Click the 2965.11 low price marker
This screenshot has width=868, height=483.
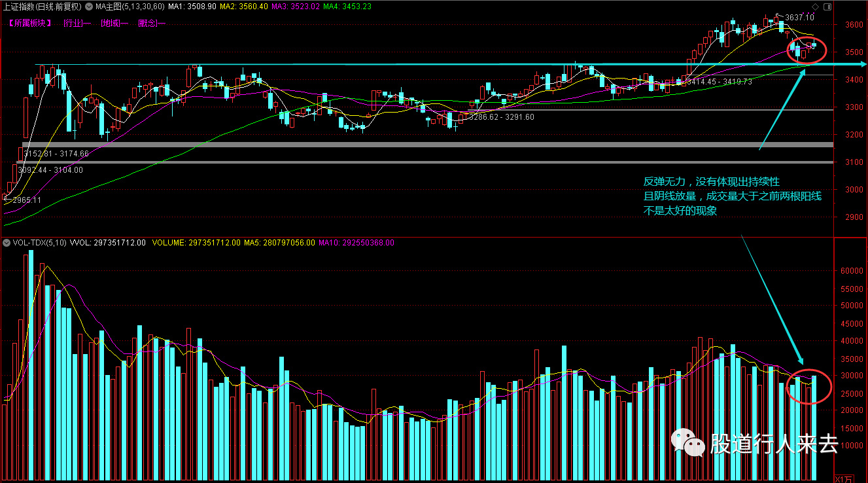[26, 200]
